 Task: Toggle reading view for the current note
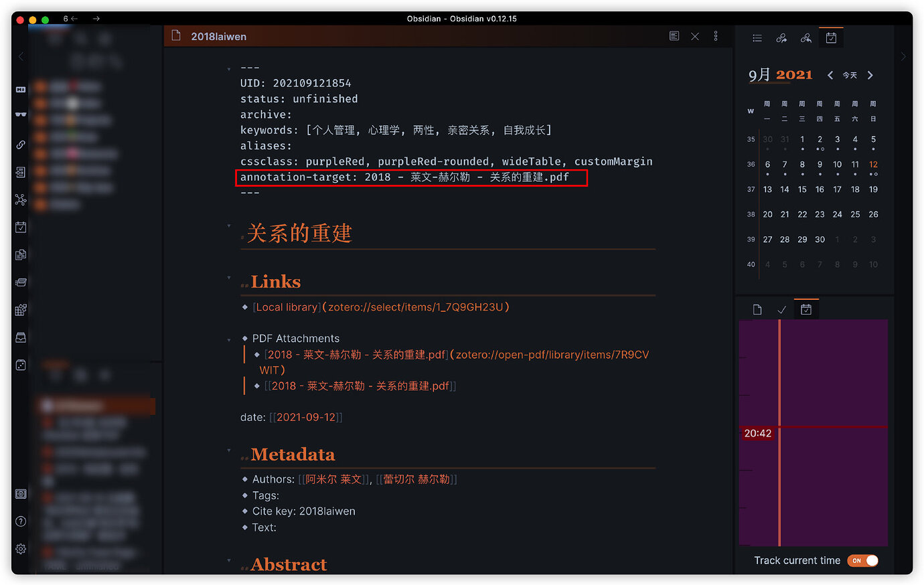pos(674,36)
